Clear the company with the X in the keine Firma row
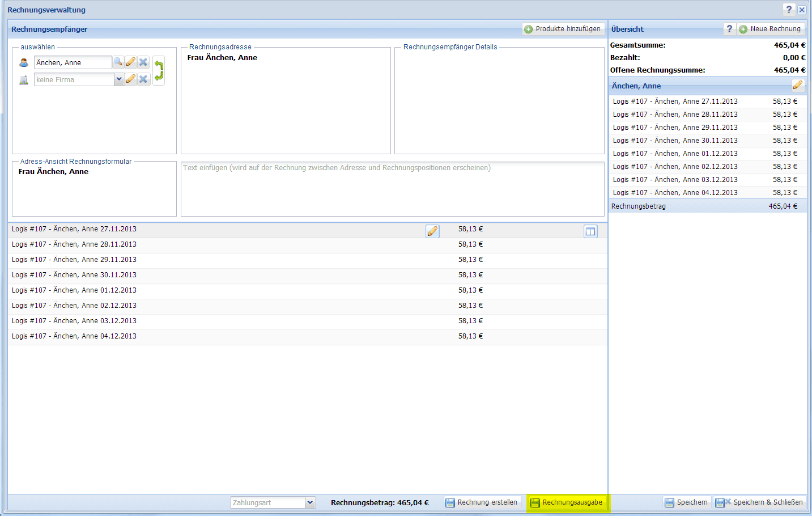The height and width of the screenshot is (516, 812). point(143,79)
